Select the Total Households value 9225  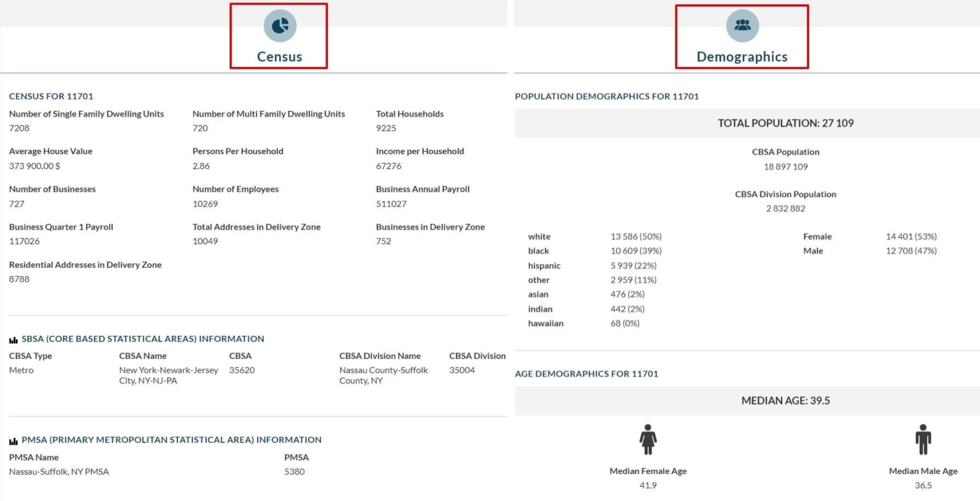[x=386, y=128]
